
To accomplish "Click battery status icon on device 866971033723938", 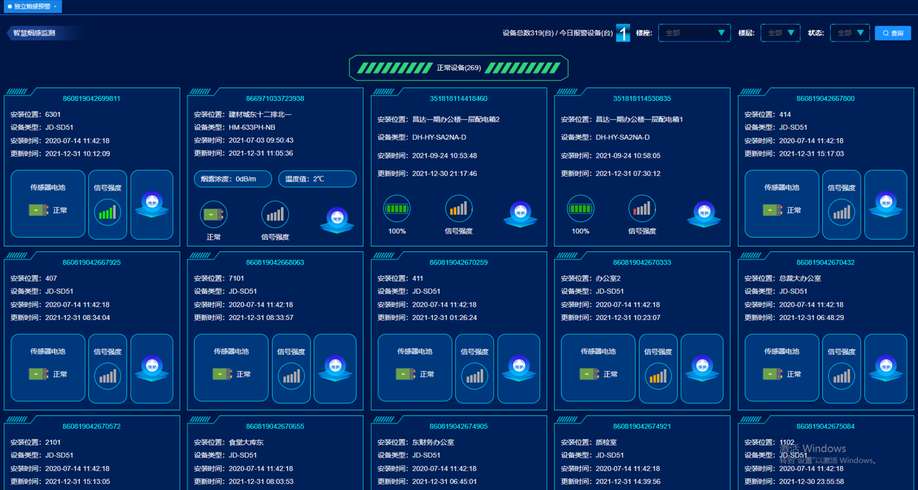I will click(x=213, y=214).
